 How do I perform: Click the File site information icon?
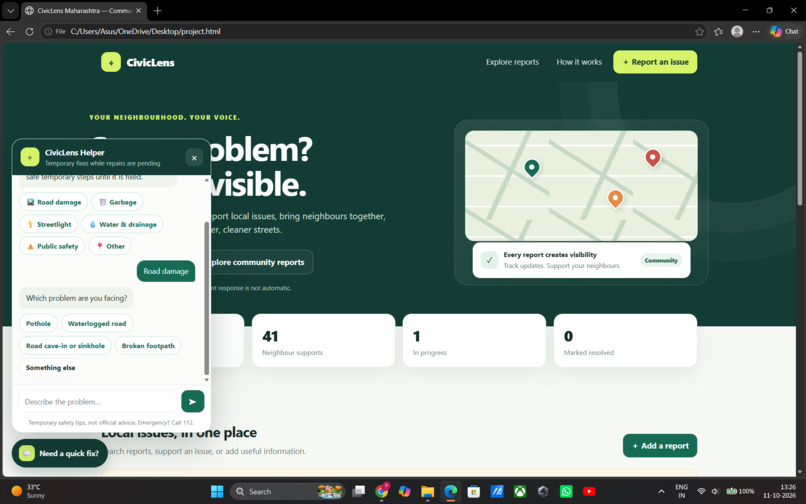pyautogui.click(x=56, y=31)
